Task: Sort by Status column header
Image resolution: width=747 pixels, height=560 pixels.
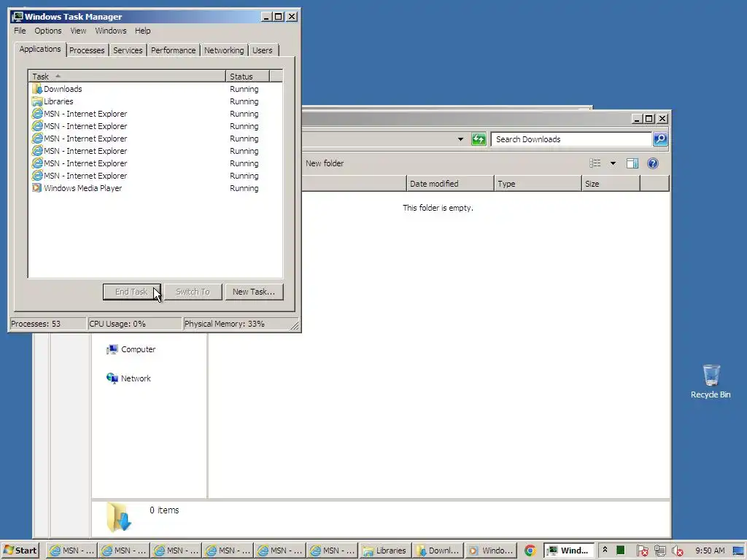Action: tap(248, 76)
